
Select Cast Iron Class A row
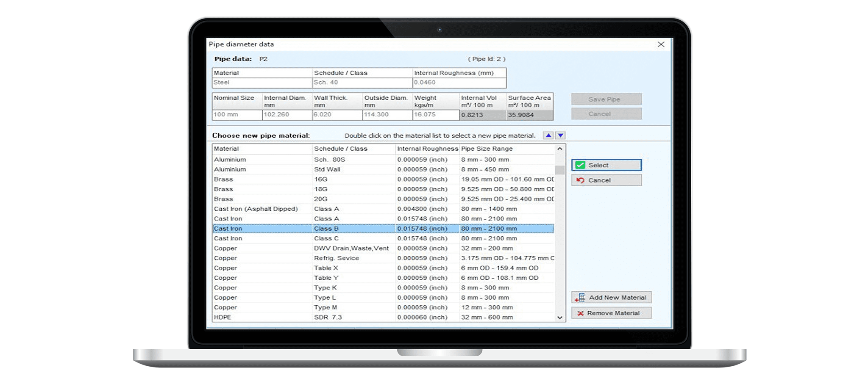383,219
